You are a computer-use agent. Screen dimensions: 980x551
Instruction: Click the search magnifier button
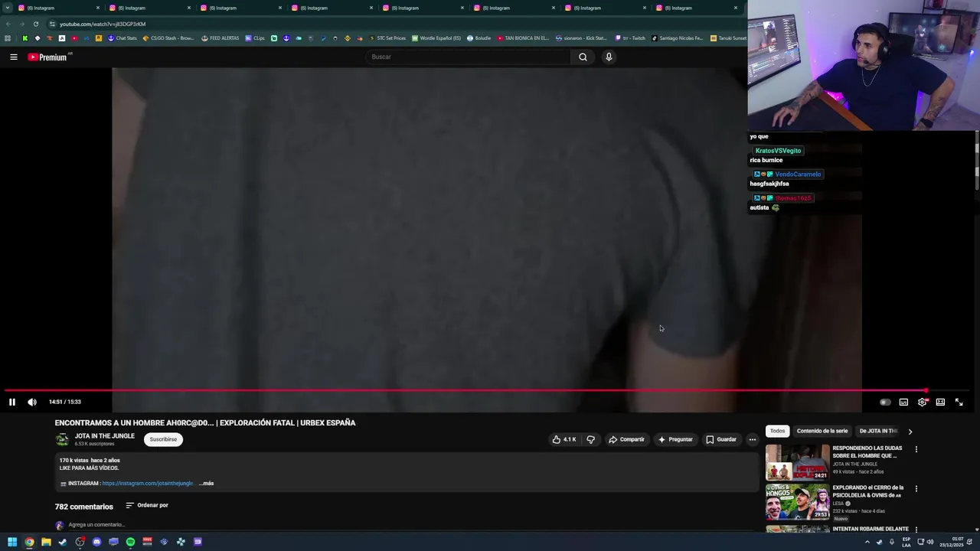tap(583, 57)
